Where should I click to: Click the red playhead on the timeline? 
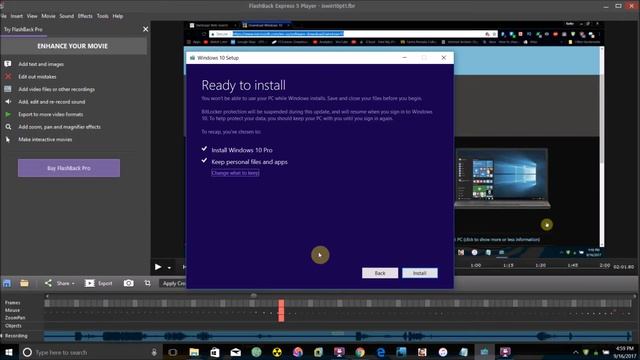(x=281, y=311)
